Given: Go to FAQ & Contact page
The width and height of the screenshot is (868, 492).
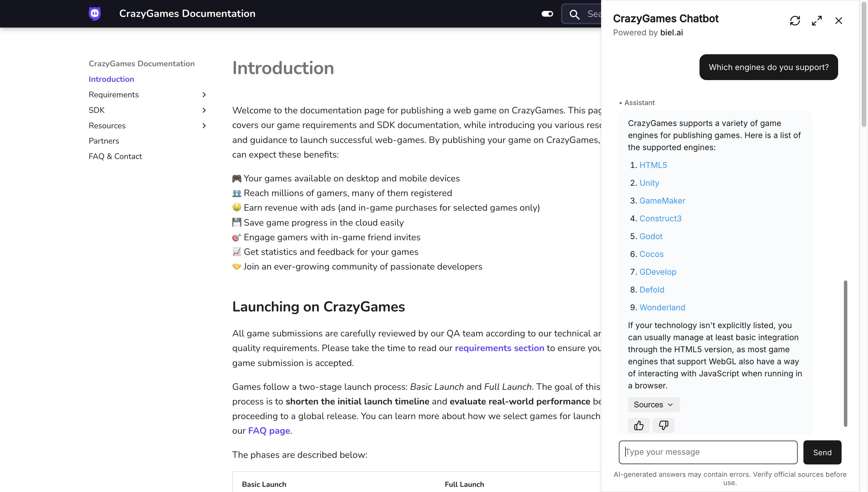Looking at the screenshot, I should click(x=115, y=156).
